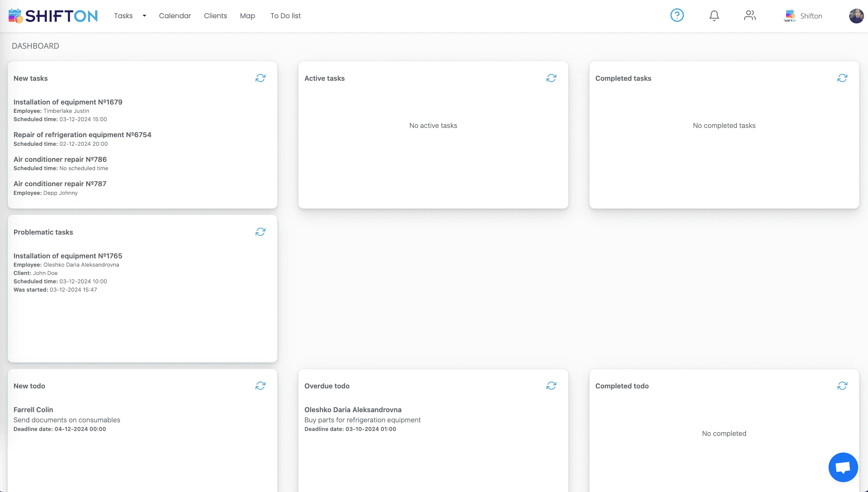
Task: Open the Clients section
Action: coord(215,16)
